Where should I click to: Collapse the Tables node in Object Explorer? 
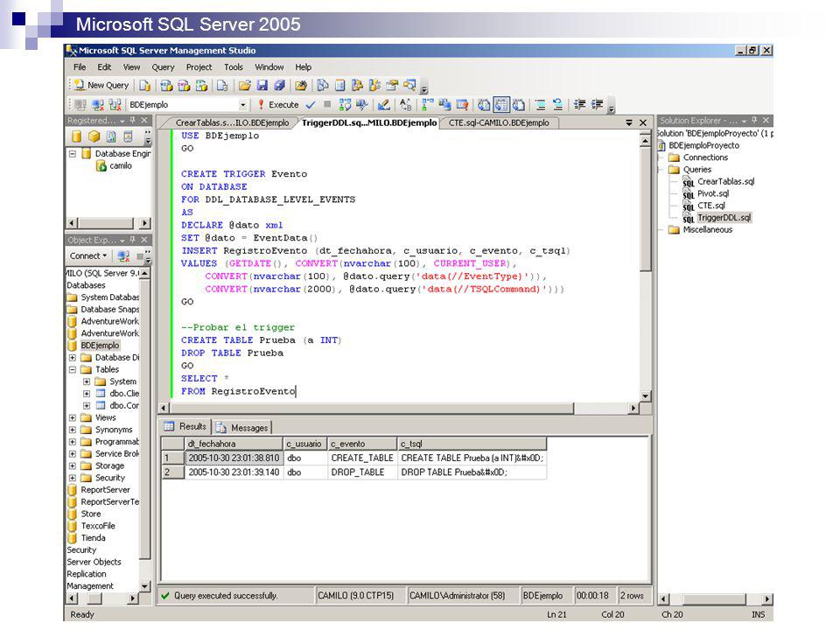(x=73, y=369)
